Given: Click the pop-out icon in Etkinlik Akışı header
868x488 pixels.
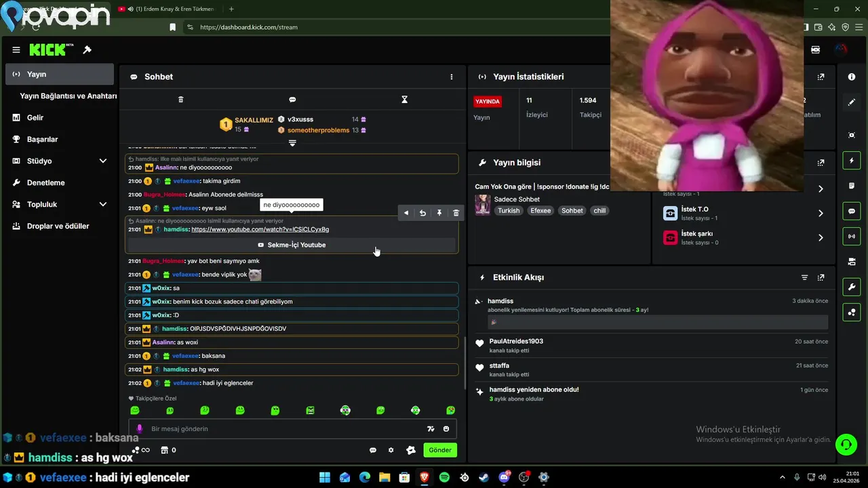Looking at the screenshot, I should tap(821, 277).
